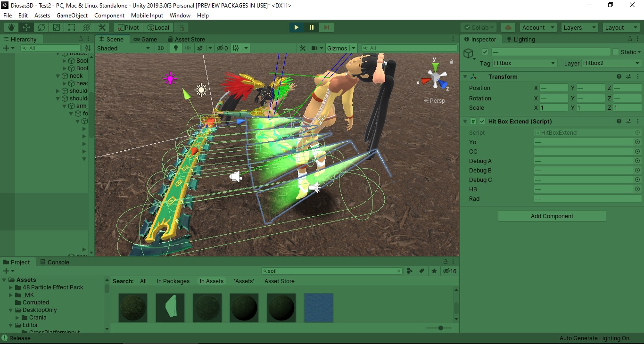Lock the Inspector panel
The image size is (644, 344).
pyautogui.click(x=630, y=39)
